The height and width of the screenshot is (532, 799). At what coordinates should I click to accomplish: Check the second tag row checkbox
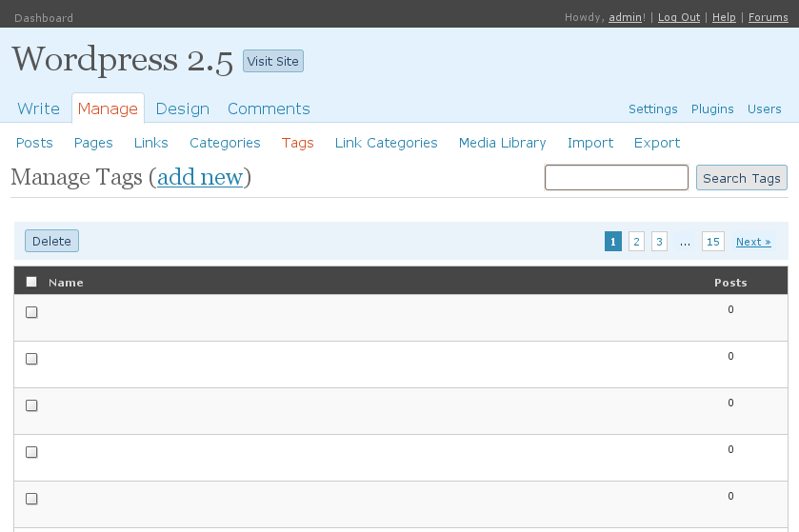[x=31, y=359]
